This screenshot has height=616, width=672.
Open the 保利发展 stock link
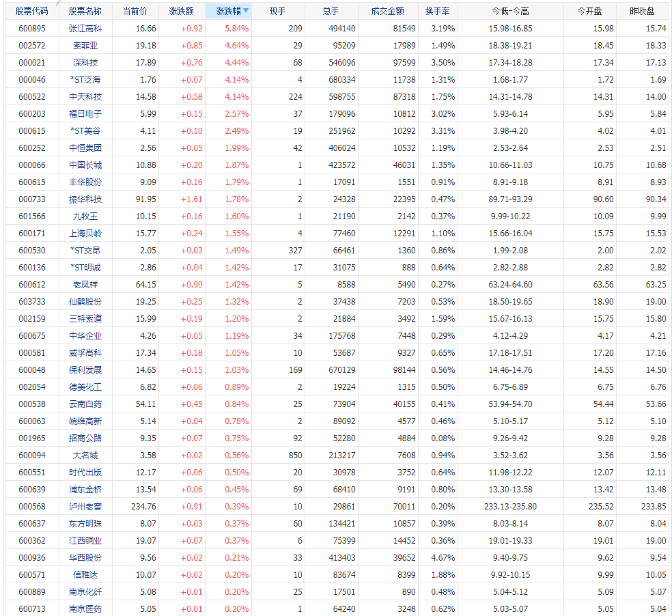coord(85,370)
